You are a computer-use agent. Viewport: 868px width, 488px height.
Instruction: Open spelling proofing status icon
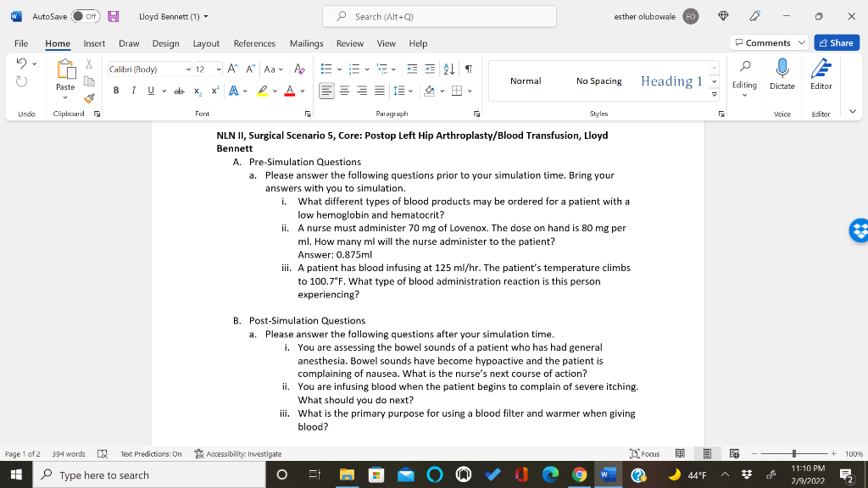click(103, 454)
